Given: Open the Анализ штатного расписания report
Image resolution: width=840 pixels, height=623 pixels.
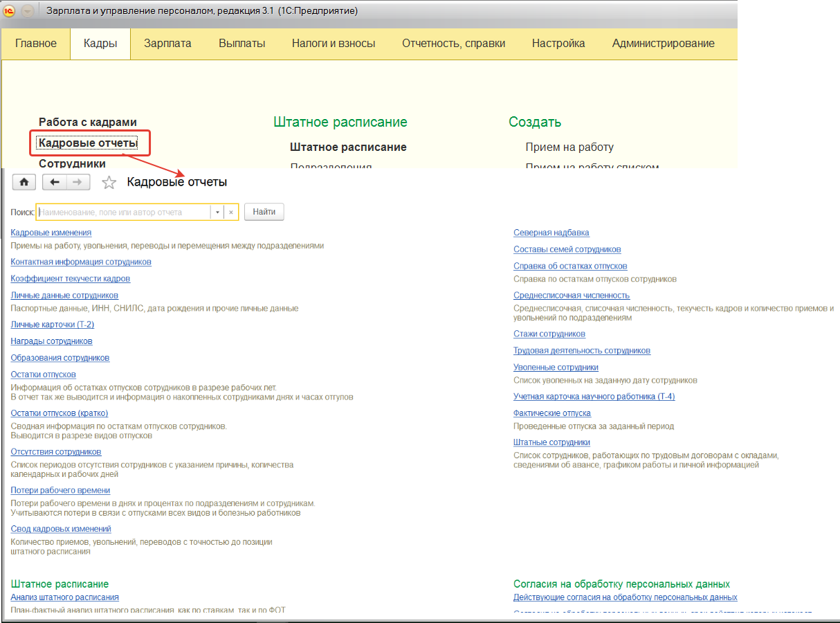Looking at the screenshot, I should tap(64, 597).
